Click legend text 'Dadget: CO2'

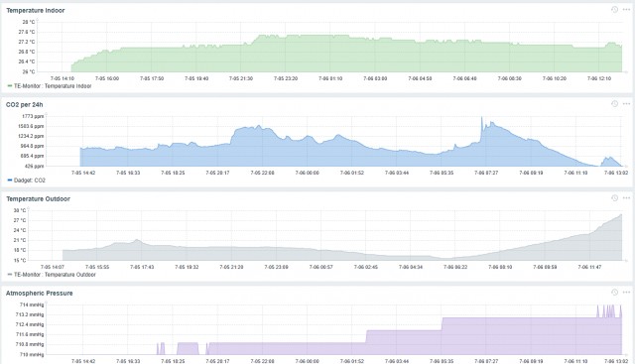tap(30, 181)
